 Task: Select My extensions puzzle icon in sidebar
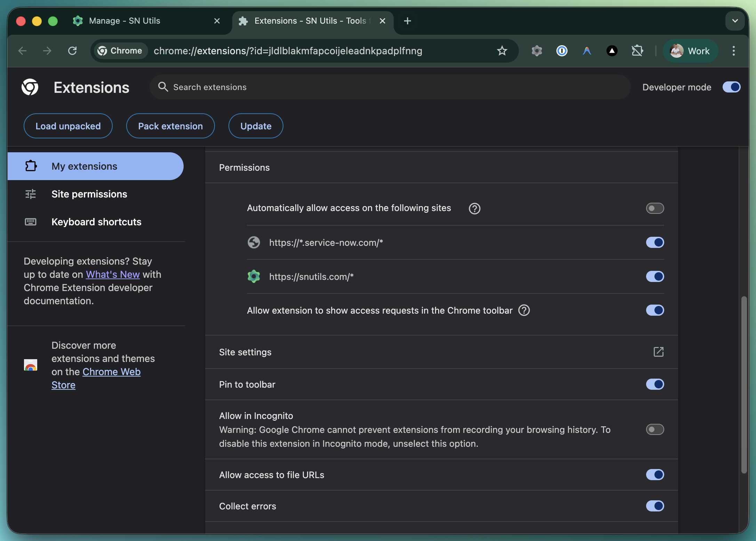[31, 166]
